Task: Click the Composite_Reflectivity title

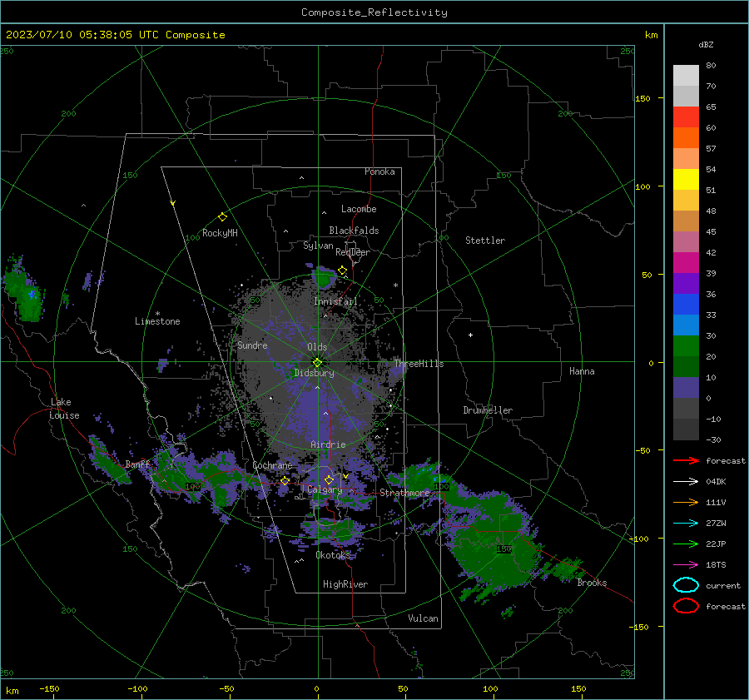Action: (x=374, y=12)
